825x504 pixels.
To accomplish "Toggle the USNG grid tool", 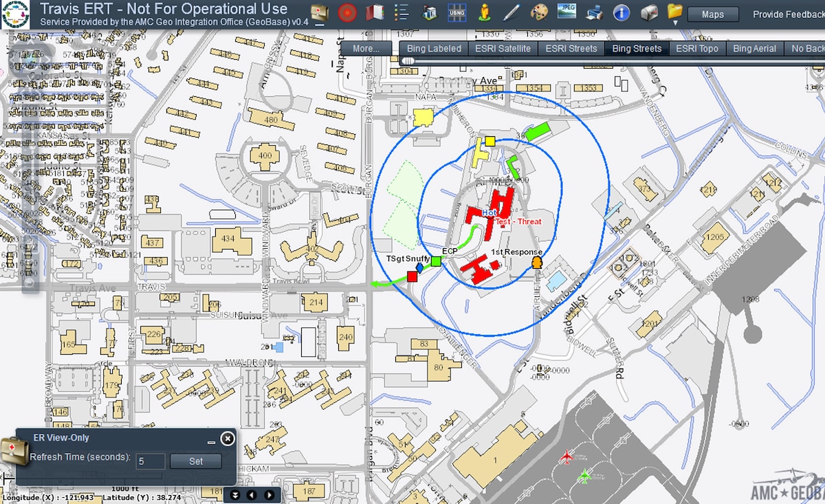I will (456, 12).
